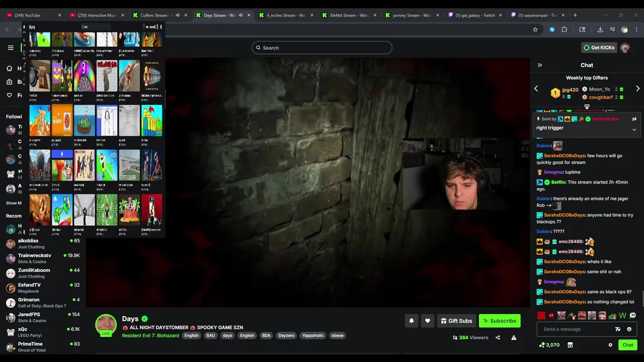Open Chrome profile avatar menu
The width and height of the screenshot is (644, 362).
(x=624, y=30)
